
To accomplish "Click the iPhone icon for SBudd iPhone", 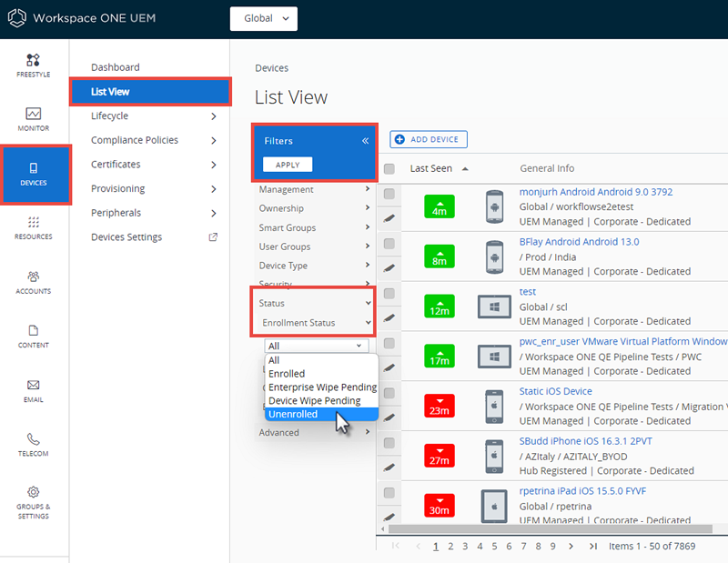I will point(494,457).
